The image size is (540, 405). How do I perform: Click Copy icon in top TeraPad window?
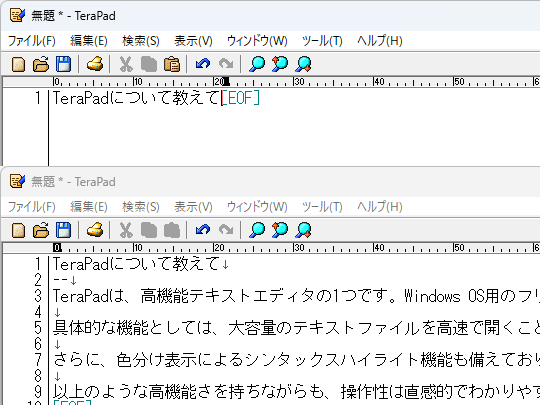click(x=149, y=64)
